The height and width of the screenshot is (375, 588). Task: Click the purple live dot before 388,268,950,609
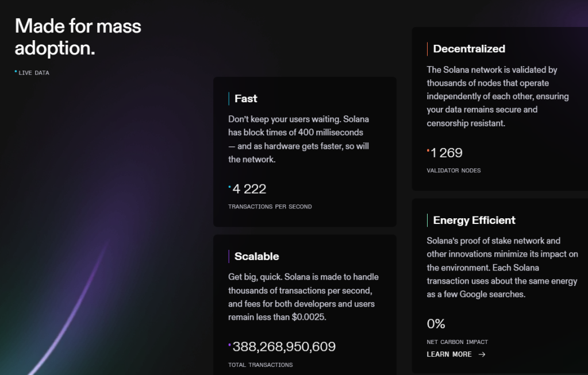(x=230, y=345)
